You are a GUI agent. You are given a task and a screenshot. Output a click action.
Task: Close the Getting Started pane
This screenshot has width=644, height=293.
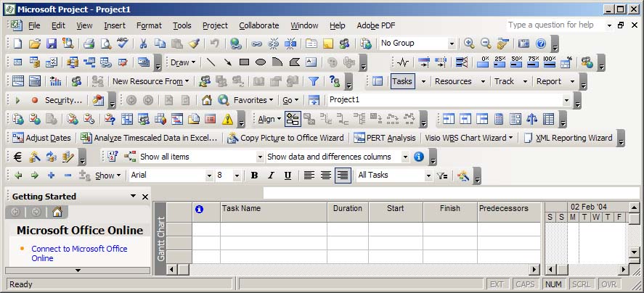[145, 197]
